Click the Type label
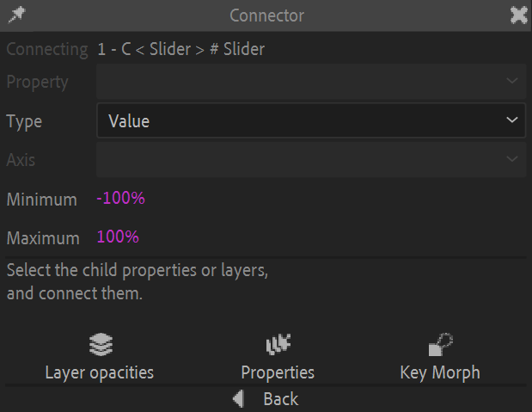 point(24,121)
